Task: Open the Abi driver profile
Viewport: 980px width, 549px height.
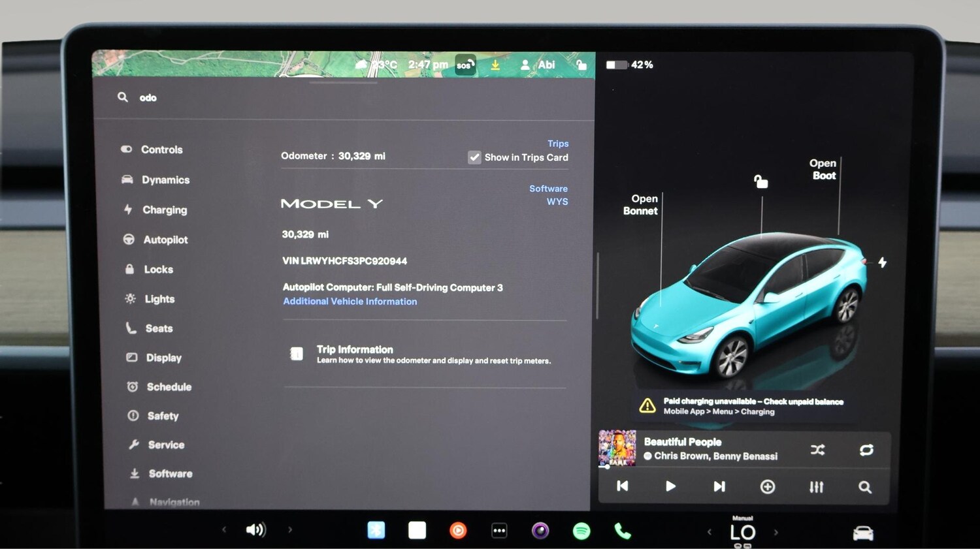Action: click(x=538, y=65)
